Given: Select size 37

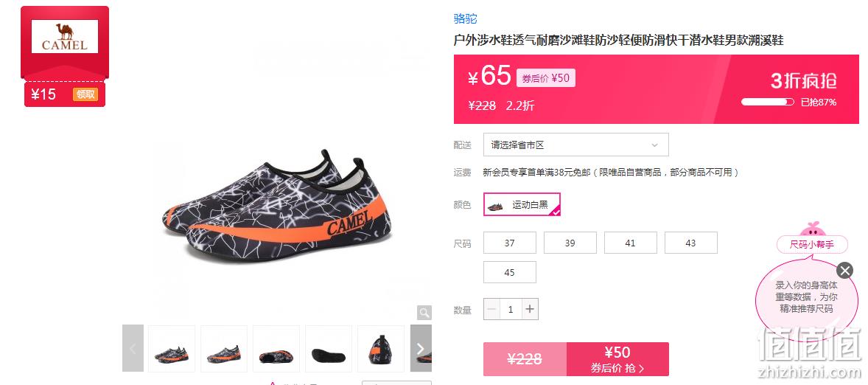Looking at the screenshot, I should (x=510, y=243).
